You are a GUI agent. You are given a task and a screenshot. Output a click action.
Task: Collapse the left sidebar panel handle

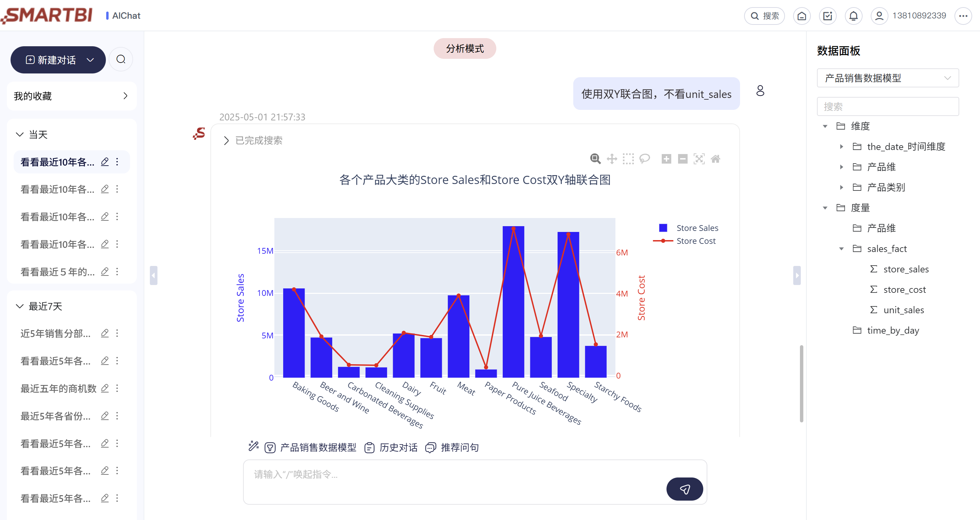coord(153,275)
